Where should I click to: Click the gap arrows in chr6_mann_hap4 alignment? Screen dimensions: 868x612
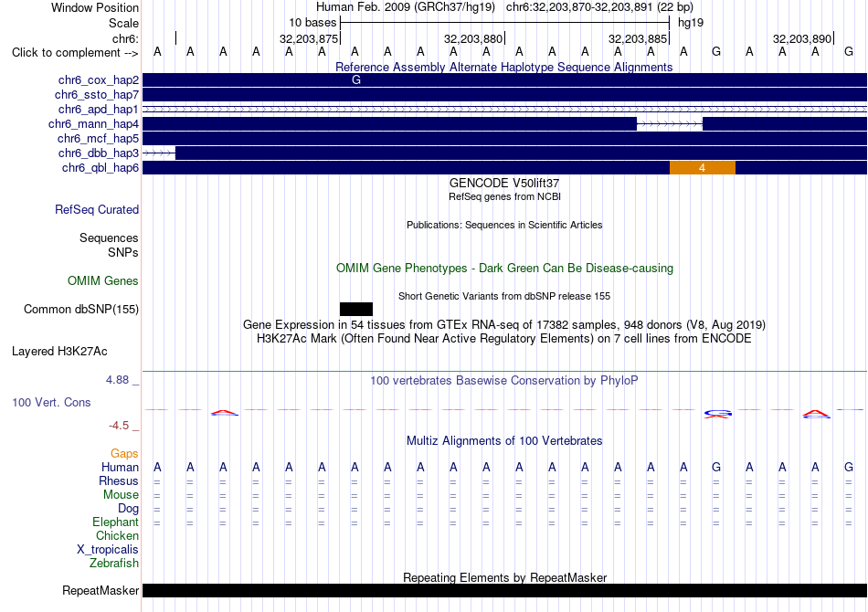coord(670,124)
